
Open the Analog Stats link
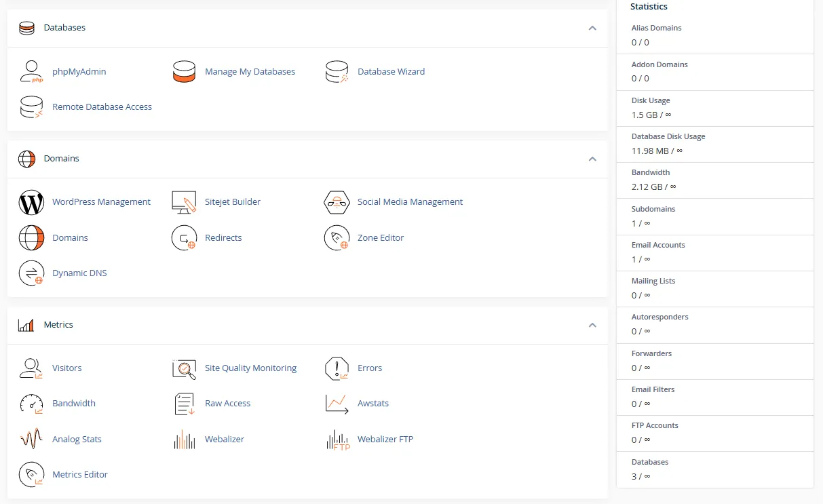(77, 440)
